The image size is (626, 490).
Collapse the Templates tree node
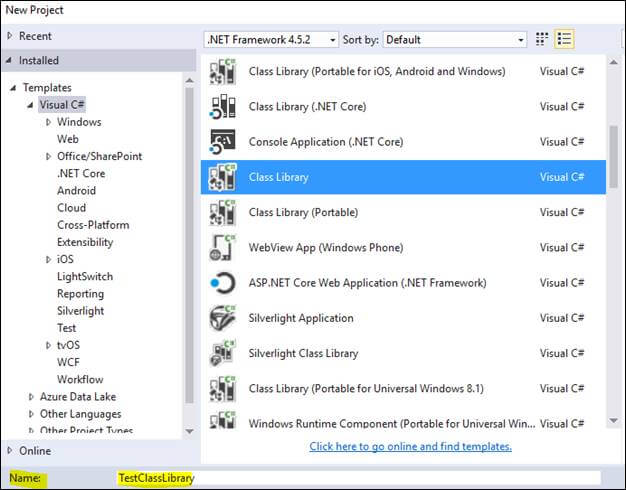13,87
